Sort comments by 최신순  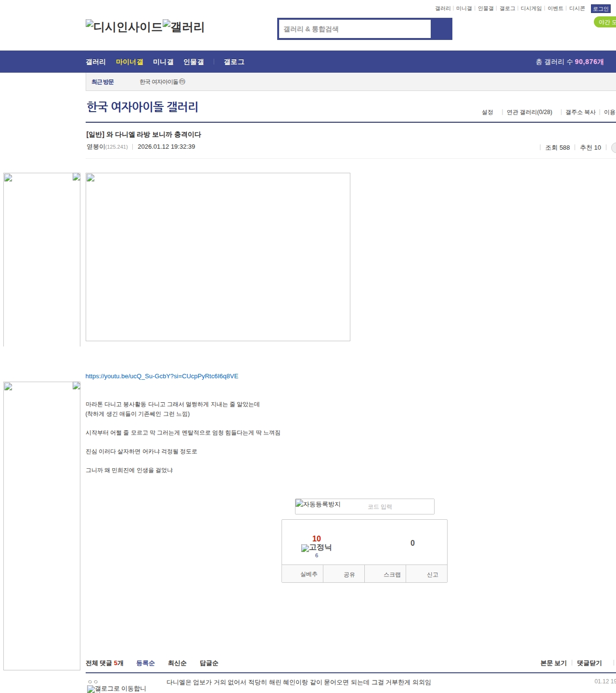pos(177,663)
